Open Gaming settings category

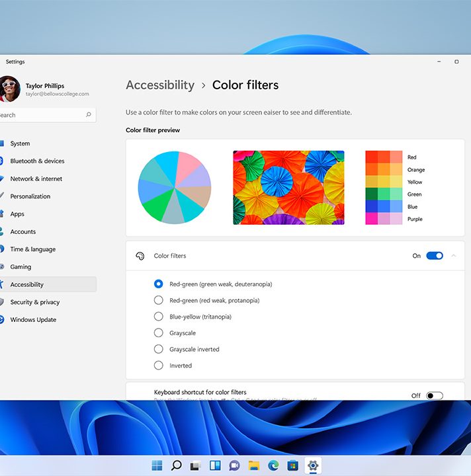[21, 267]
